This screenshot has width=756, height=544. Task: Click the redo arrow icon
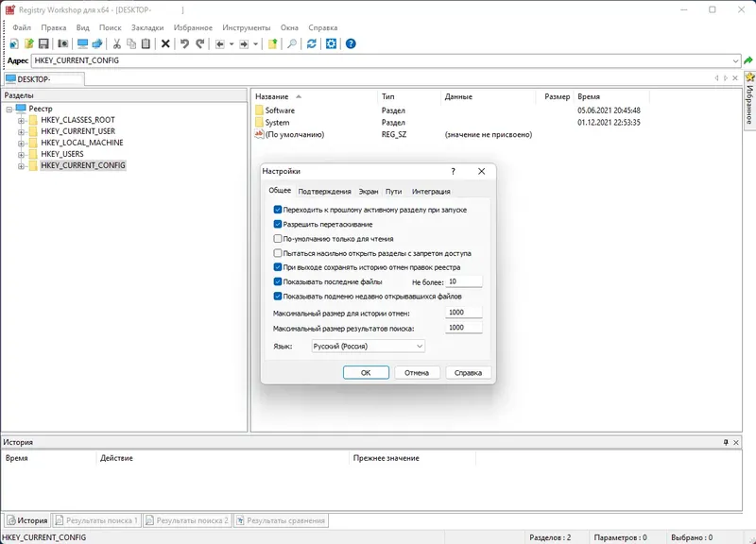199,43
